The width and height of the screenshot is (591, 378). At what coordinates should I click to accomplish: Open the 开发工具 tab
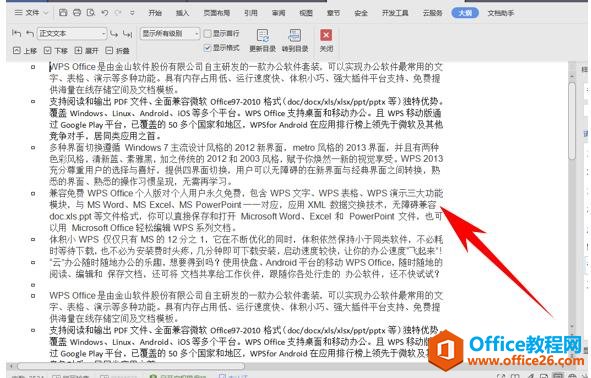tap(395, 13)
